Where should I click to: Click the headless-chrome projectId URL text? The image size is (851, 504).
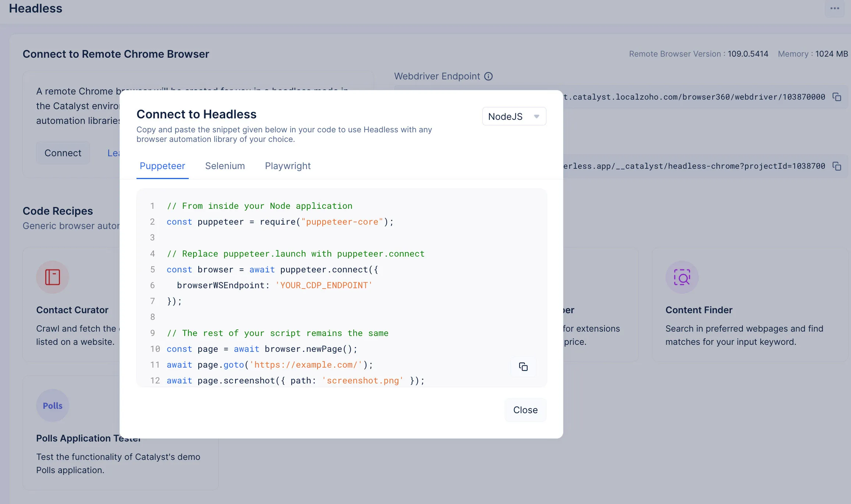click(x=694, y=166)
